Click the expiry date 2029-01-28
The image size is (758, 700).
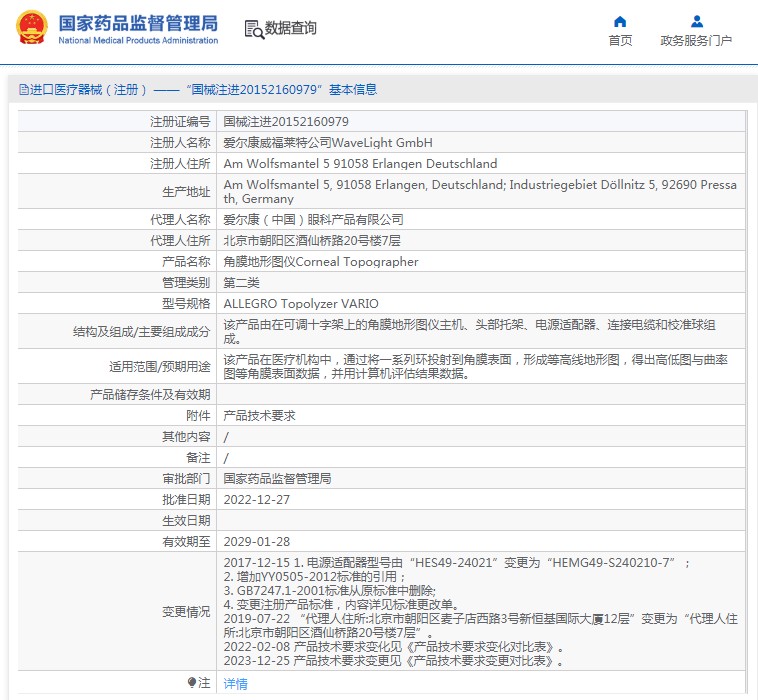coord(256,541)
